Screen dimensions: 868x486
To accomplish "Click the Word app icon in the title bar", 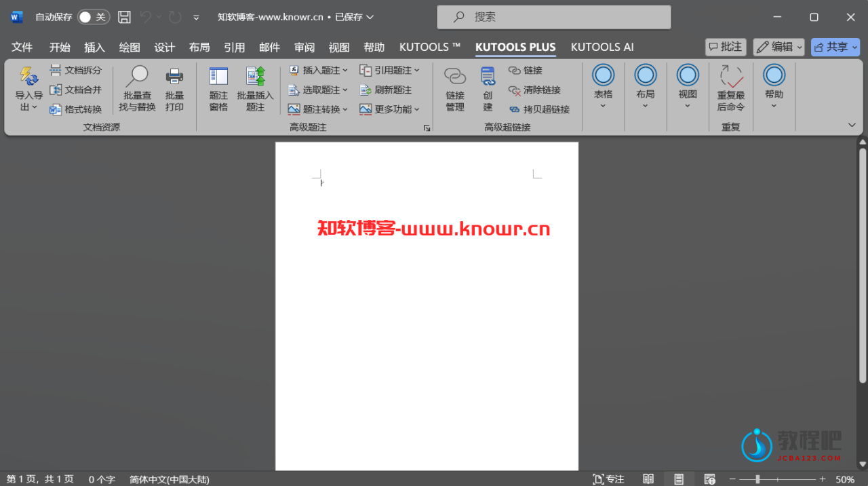I will coord(17,17).
